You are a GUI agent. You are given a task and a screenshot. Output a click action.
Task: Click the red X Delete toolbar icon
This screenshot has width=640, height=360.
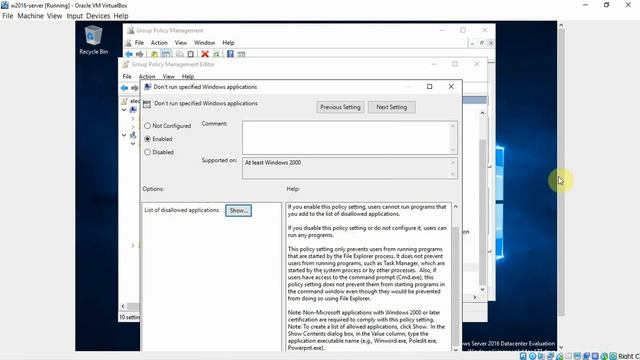(x=205, y=54)
